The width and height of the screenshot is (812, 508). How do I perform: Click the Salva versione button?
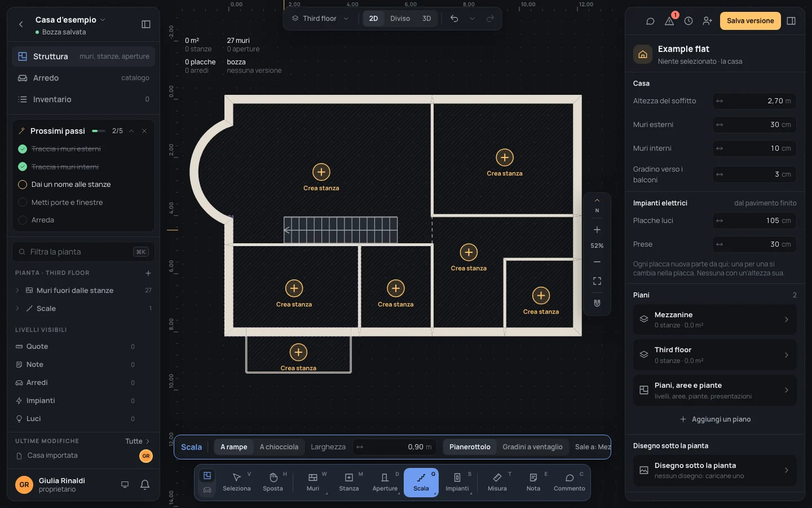(x=751, y=21)
